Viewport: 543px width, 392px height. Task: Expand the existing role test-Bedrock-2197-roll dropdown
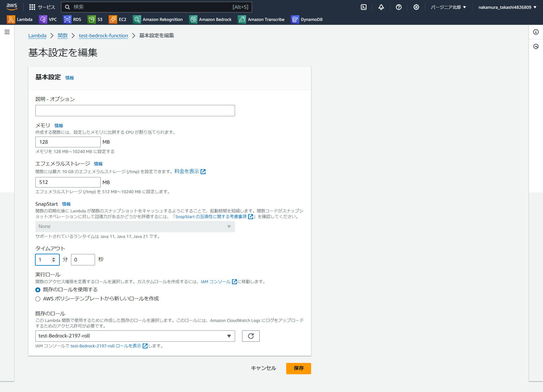[x=135, y=336]
